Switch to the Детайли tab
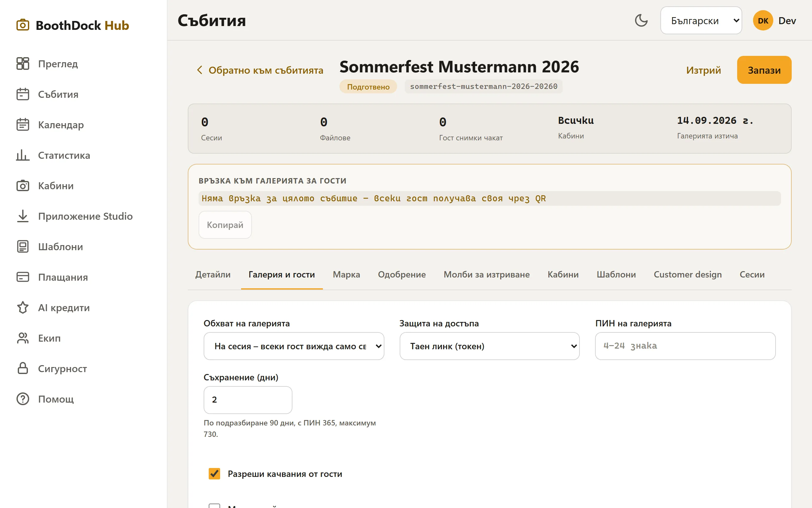Screen dimensions: 812x508 click(213, 275)
